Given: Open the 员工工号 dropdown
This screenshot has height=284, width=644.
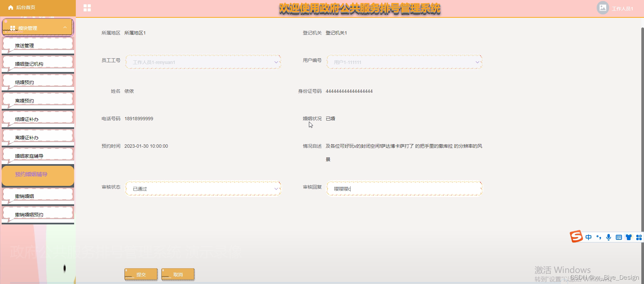Looking at the screenshot, I should (x=203, y=62).
